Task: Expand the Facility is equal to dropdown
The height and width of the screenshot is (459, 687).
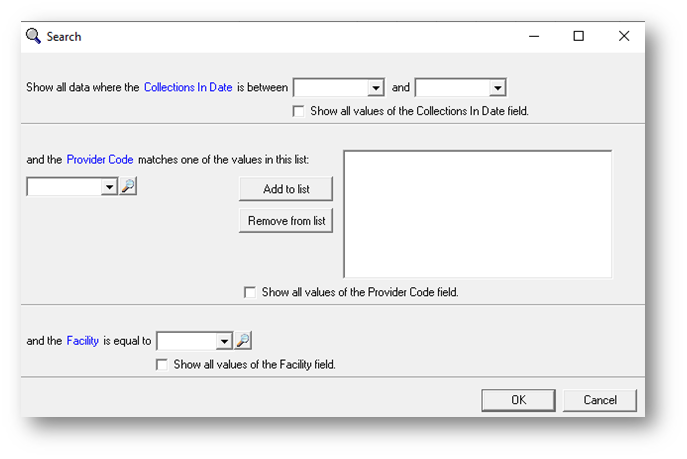Action: click(x=224, y=341)
